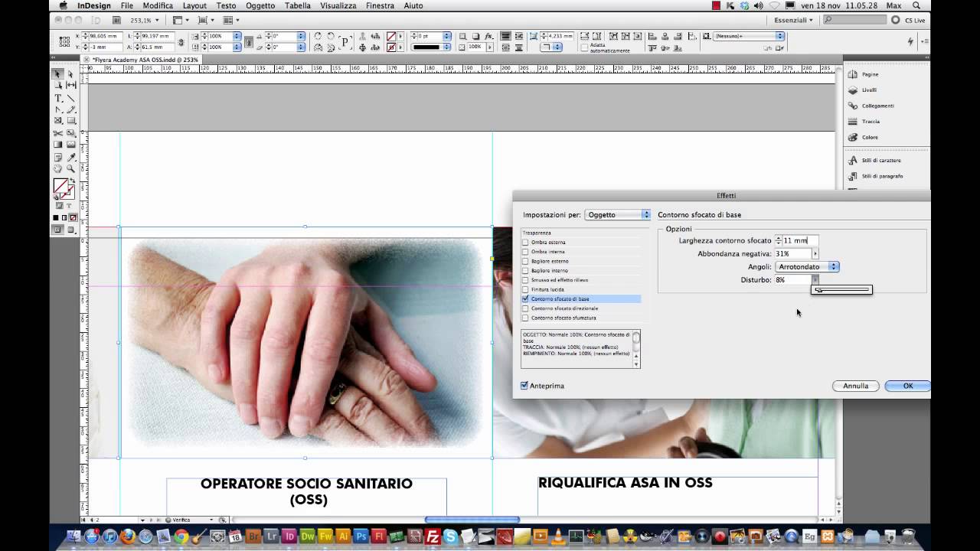Open the Modifica menu
Screen dimensions: 980x551
[x=158, y=5]
